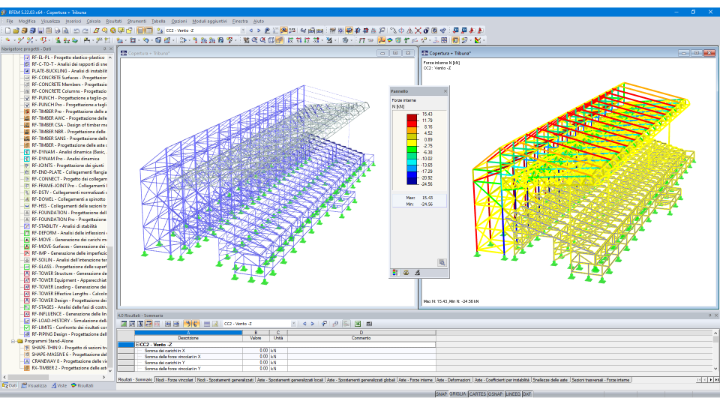The width and height of the screenshot is (720, 405).
Task: Click the New model icon in the toolbar
Action: pos(8,31)
